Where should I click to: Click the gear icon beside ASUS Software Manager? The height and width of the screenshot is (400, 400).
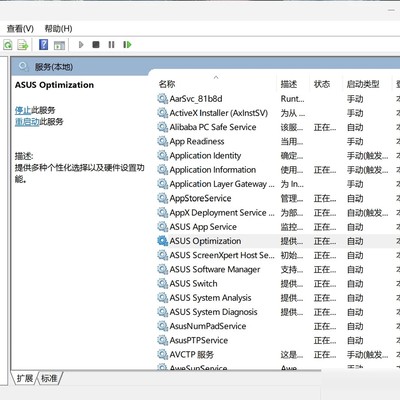coord(162,269)
